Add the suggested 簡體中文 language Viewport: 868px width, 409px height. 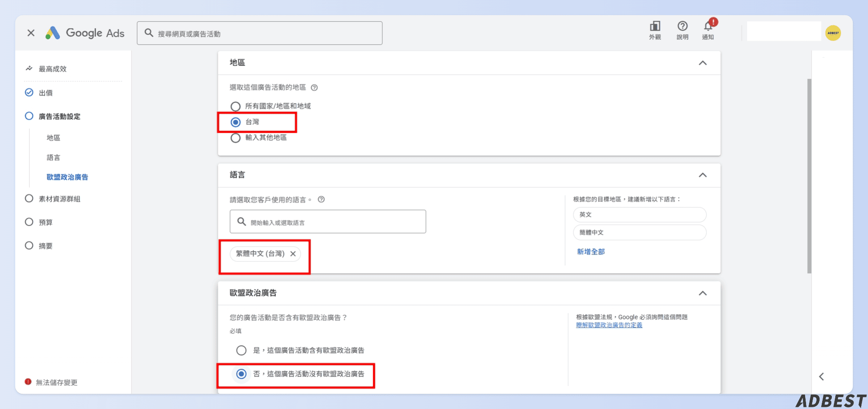tap(639, 233)
